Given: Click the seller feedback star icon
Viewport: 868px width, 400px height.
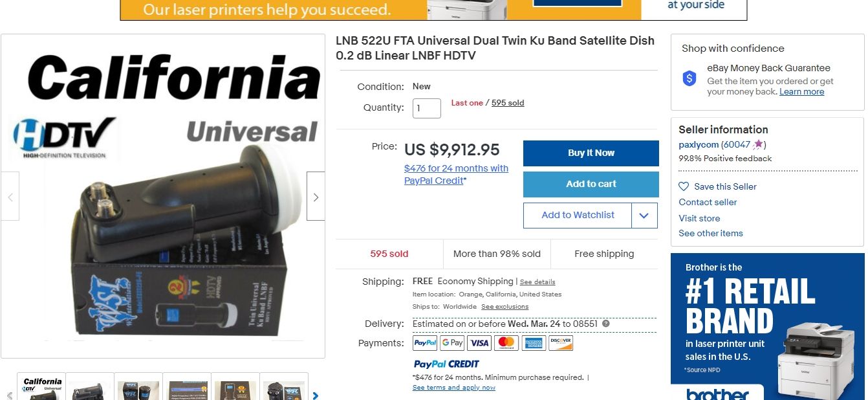Looking at the screenshot, I should tap(757, 144).
